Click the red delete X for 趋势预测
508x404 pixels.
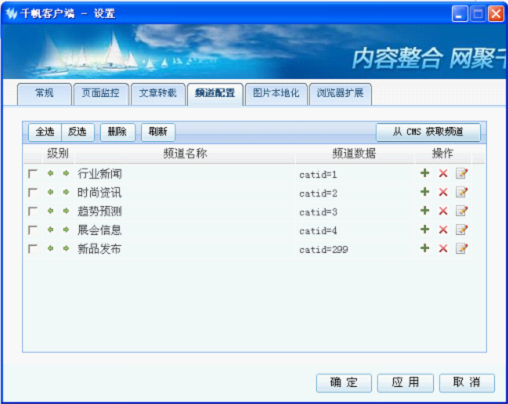click(443, 211)
